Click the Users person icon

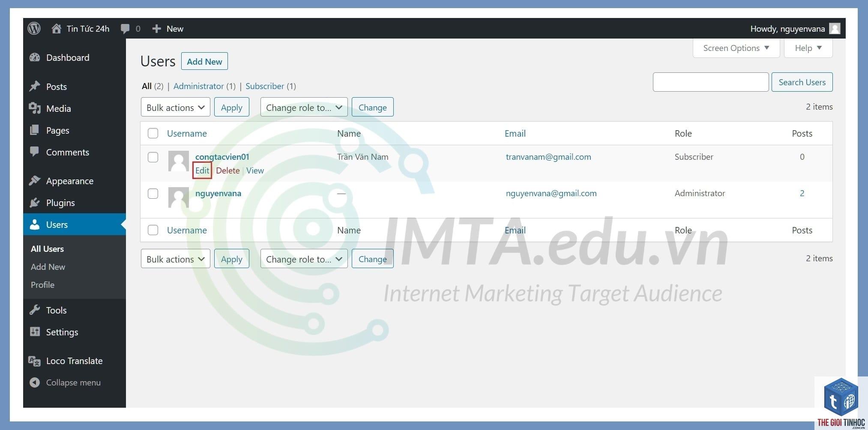click(35, 224)
